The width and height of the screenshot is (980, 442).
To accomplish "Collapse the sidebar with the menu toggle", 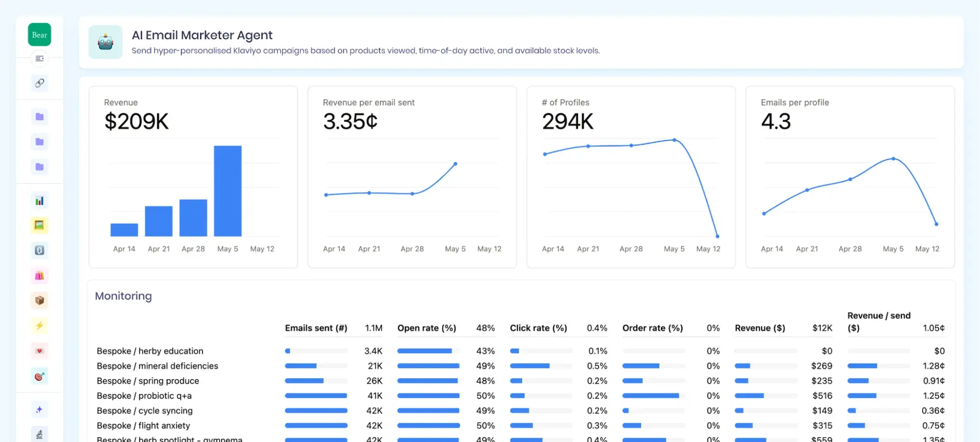I will click(40, 59).
